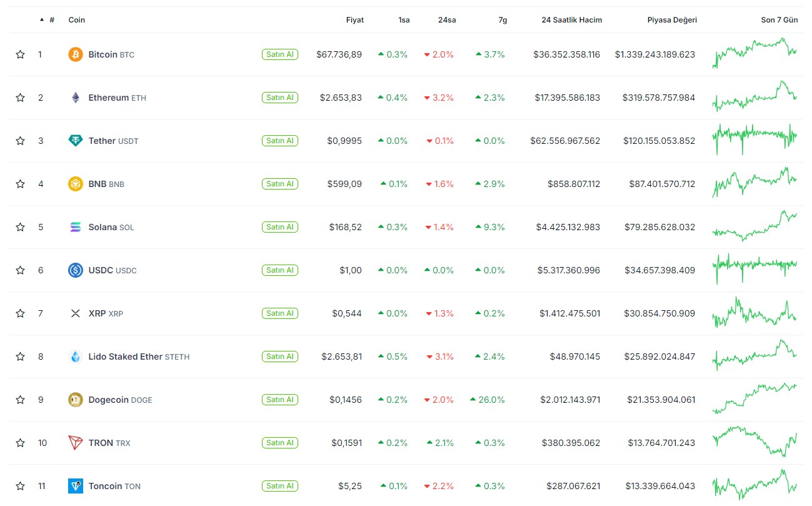Open XRP 7-day sparkline chart

[x=754, y=312]
